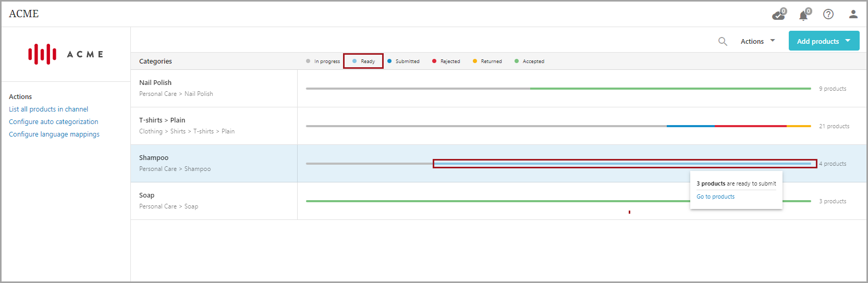Image resolution: width=868 pixels, height=283 pixels.
Task: Select the Returned status legend item
Action: coord(487,61)
